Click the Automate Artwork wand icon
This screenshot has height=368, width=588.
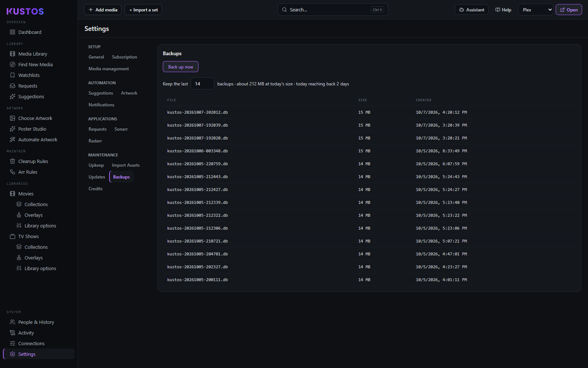(x=12, y=139)
